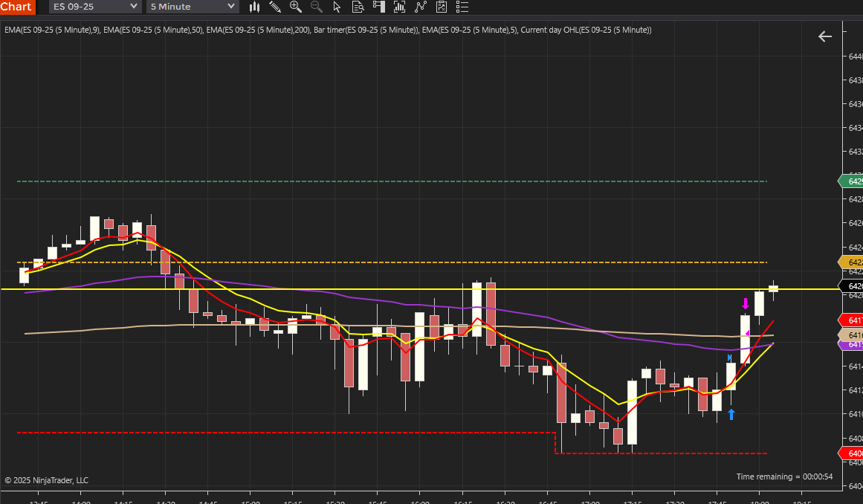Select the blue up arrow execution marker
This screenshot has height=504, width=863.
[x=731, y=414]
